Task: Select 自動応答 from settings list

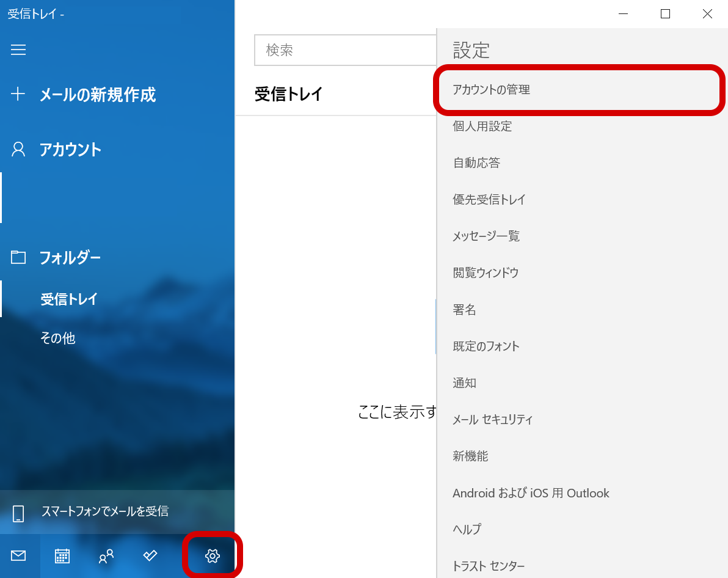Action: (x=476, y=163)
